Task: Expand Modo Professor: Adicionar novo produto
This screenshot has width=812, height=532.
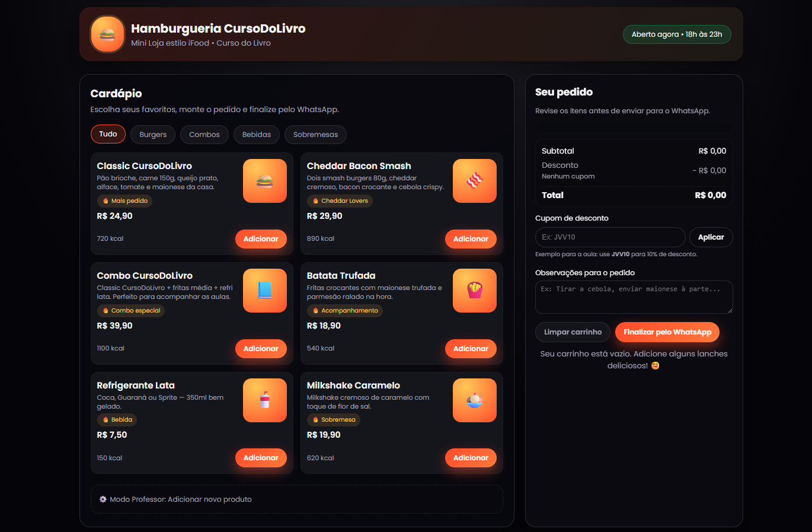Action: (x=180, y=499)
